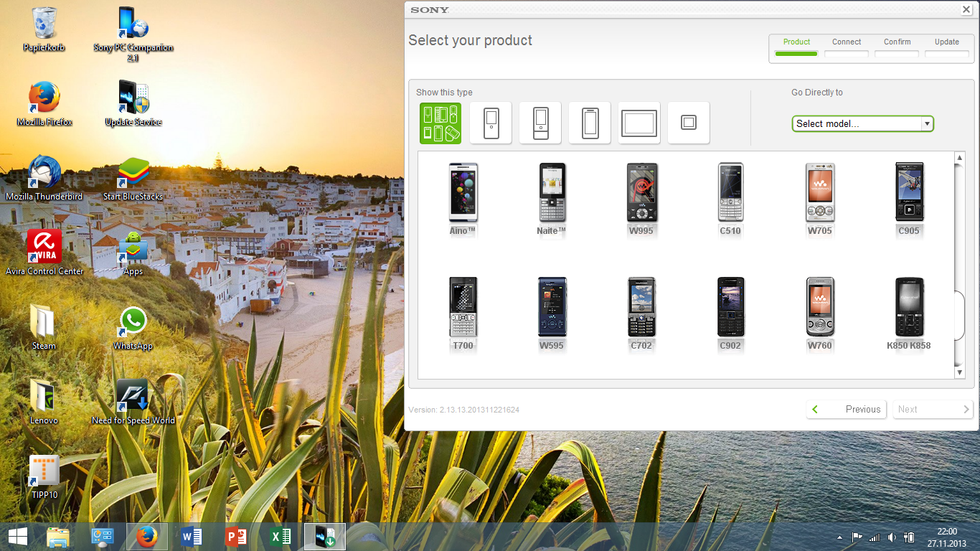The width and height of the screenshot is (980, 551).
Task: Launch PowerPoint from the taskbar
Action: 236,537
